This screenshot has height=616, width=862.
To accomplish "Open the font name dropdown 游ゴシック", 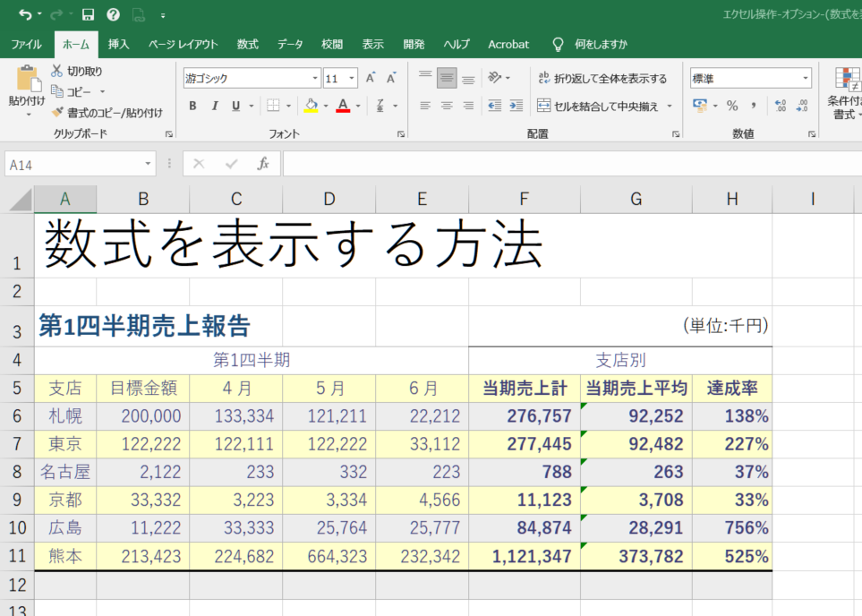I will pos(314,78).
